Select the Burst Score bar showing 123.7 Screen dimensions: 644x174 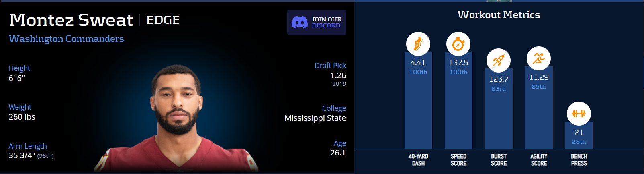pos(499,109)
